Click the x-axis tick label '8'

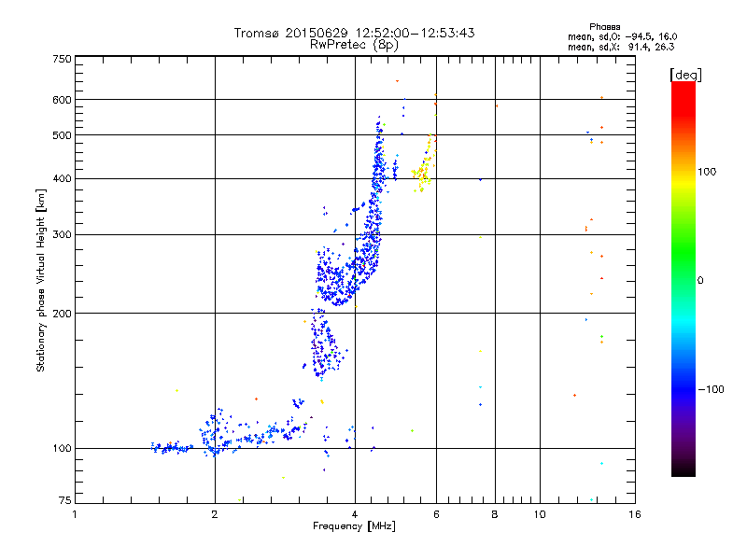(495, 514)
